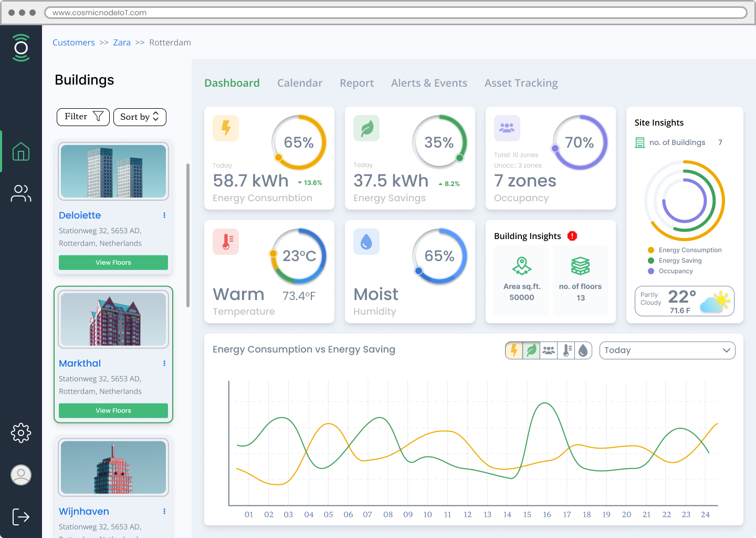This screenshot has height=538, width=756.
Task: Open the Filter options button
Action: tap(83, 117)
